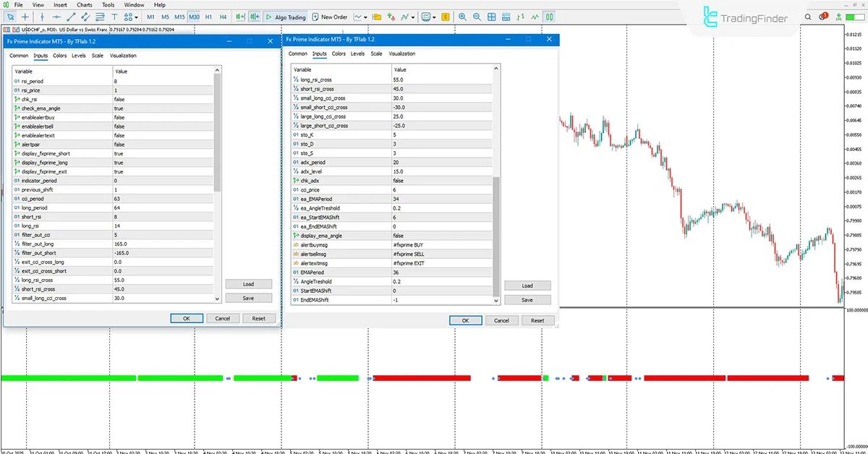Select the Vertical Line drawing tool
Viewport: 868px width, 454px height.
point(42,16)
